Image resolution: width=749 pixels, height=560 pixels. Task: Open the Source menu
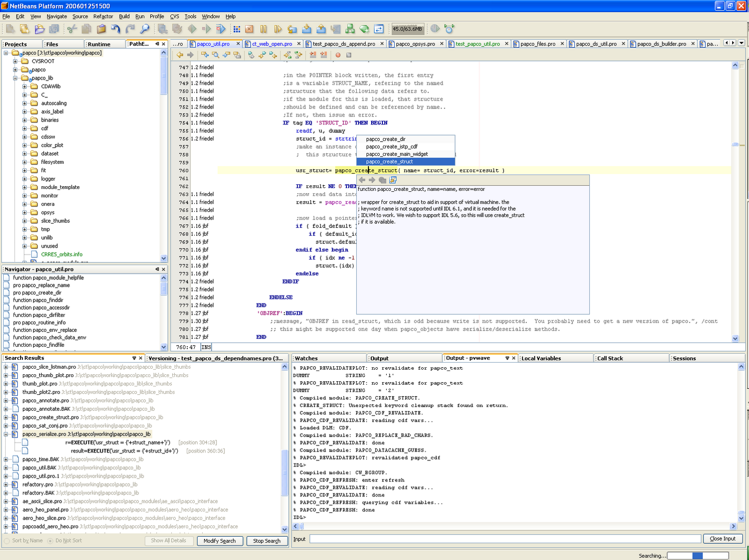(x=80, y=16)
